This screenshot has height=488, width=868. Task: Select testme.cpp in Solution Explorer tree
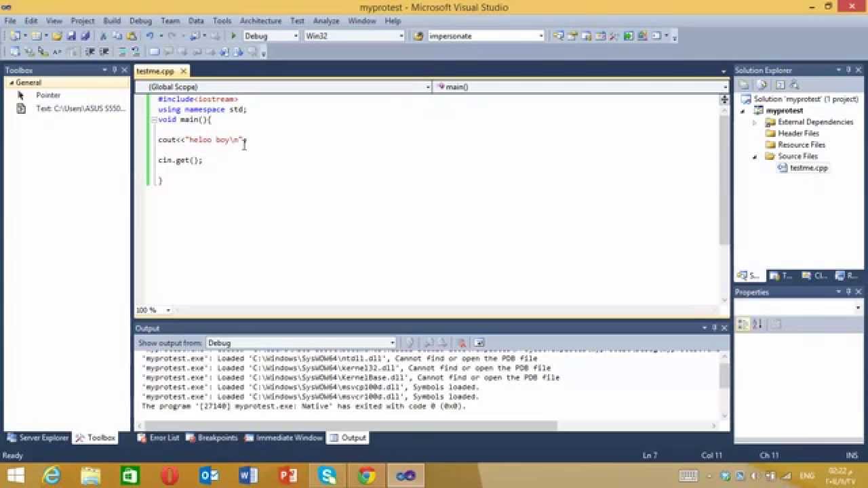point(808,168)
